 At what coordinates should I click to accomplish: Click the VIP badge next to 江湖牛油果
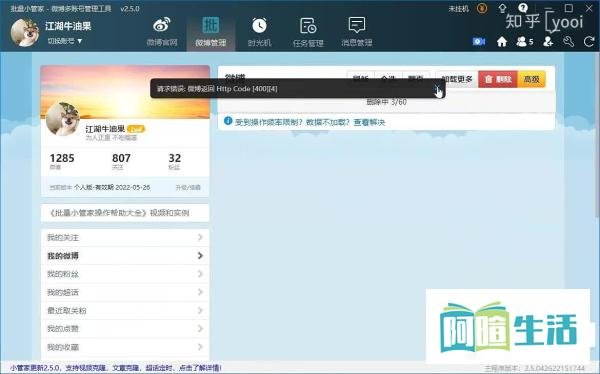136,129
